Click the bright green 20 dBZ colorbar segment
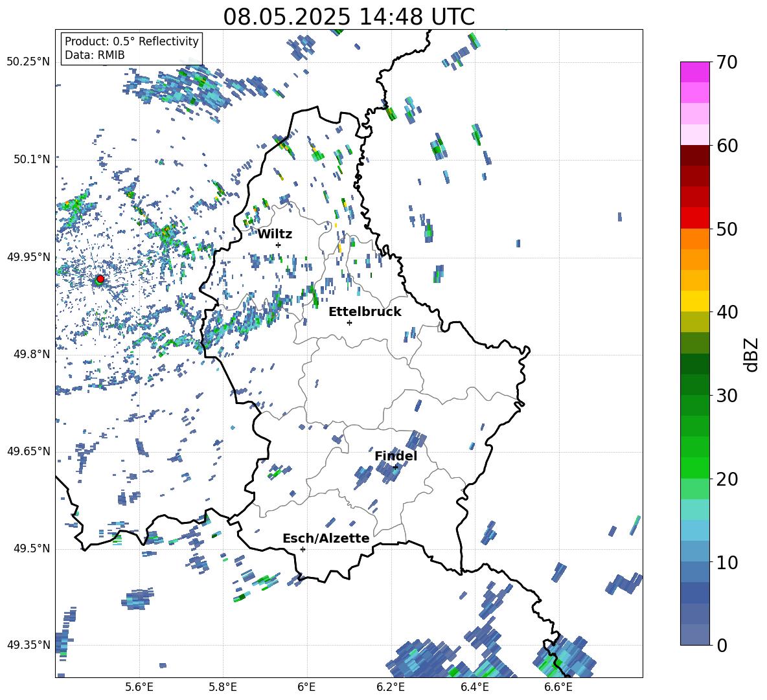The width and height of the screenshot is (767, 700). 694,468
